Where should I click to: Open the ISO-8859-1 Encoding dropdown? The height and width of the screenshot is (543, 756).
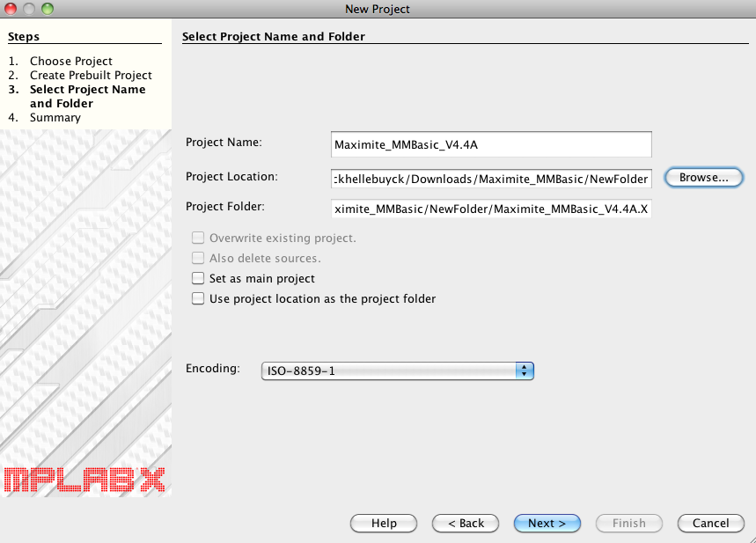(x=398, y=371)
